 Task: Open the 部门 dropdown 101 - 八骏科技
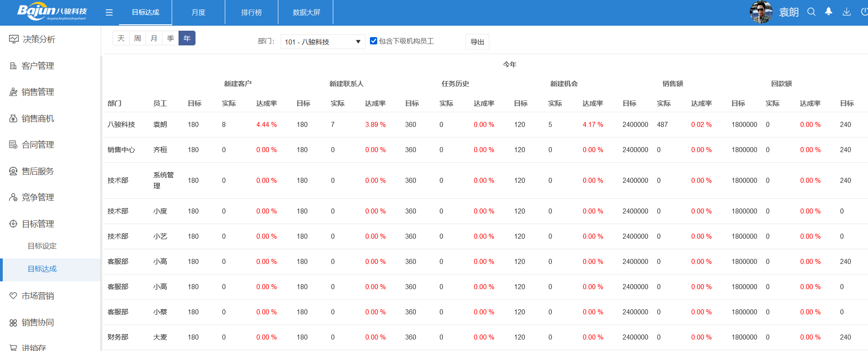point(323,42)
